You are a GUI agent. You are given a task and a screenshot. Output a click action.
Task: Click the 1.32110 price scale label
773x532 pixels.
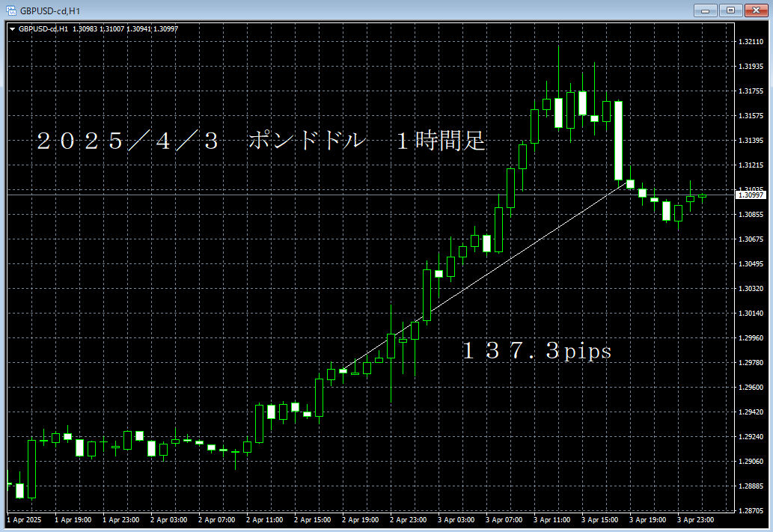point(751,42)
